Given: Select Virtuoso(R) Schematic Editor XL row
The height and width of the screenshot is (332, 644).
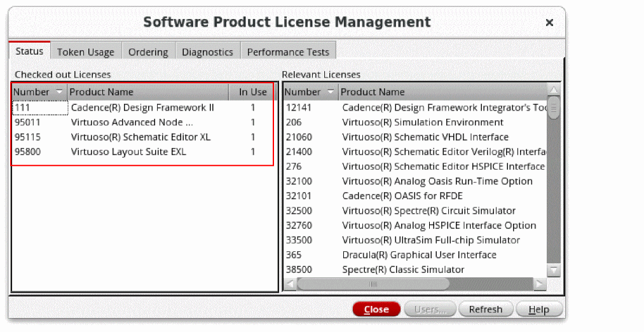Looking at the screenshot, I should pyautogui.click(x=140, y=137).
